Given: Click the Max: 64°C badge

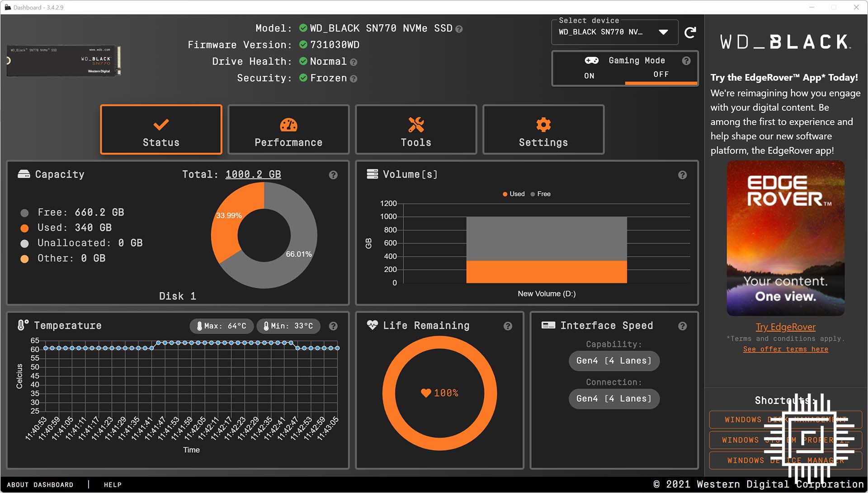Looking at the screenshot, I should tap(222, 326).
